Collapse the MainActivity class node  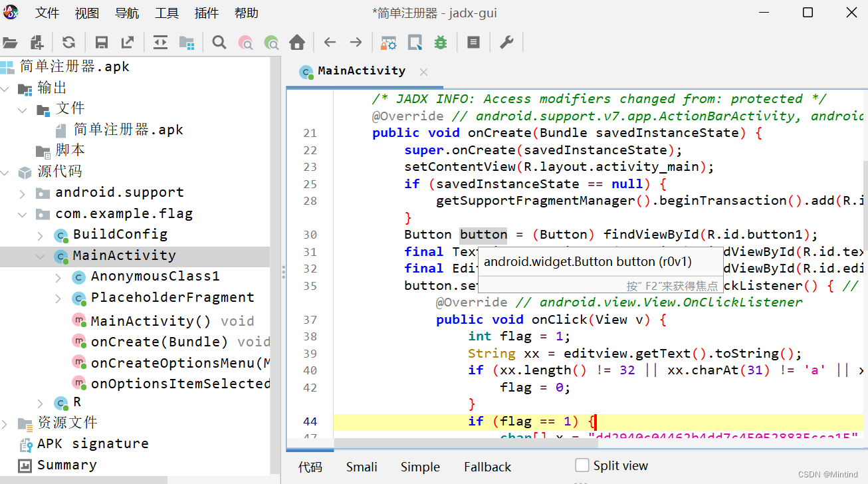click(41, 257)
